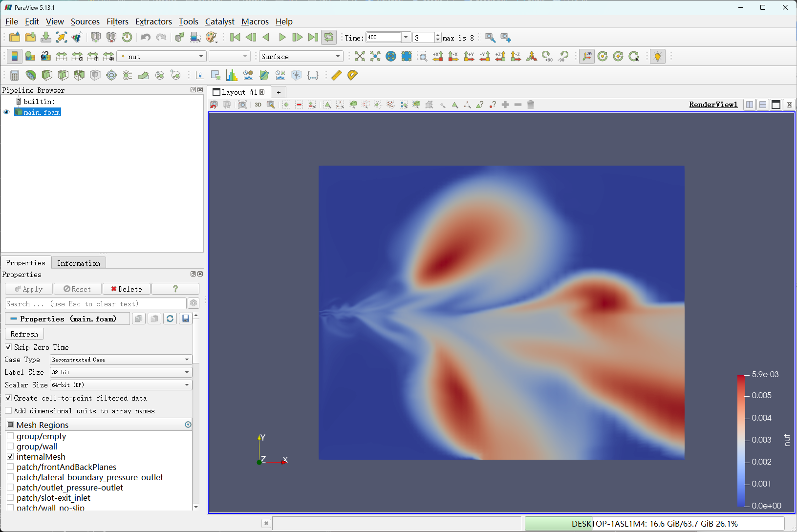Screen dimensions: 797x532
Task: Click the properties search field
Action: tap(96, 304)
